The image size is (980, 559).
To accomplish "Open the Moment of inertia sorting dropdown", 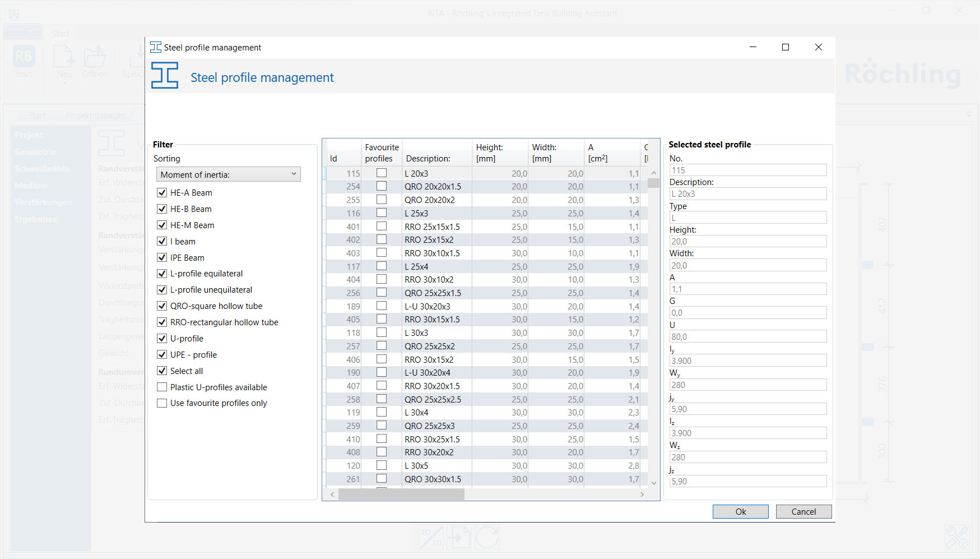I will coord(228,174).
